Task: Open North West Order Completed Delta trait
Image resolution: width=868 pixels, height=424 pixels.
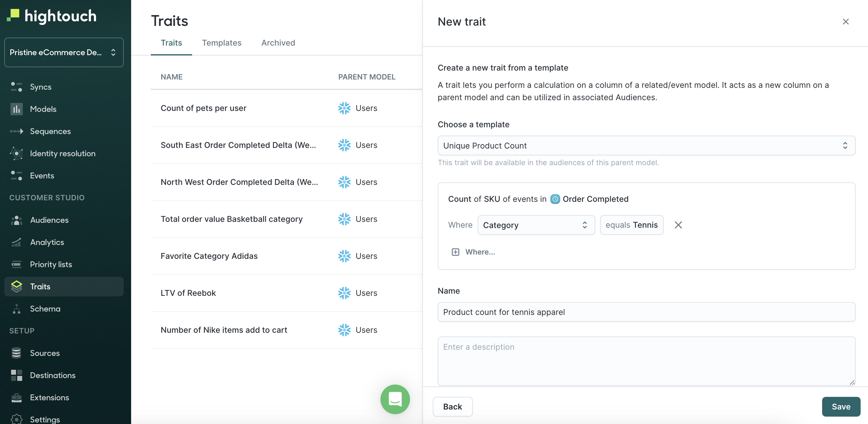Action: pos(239,182)
